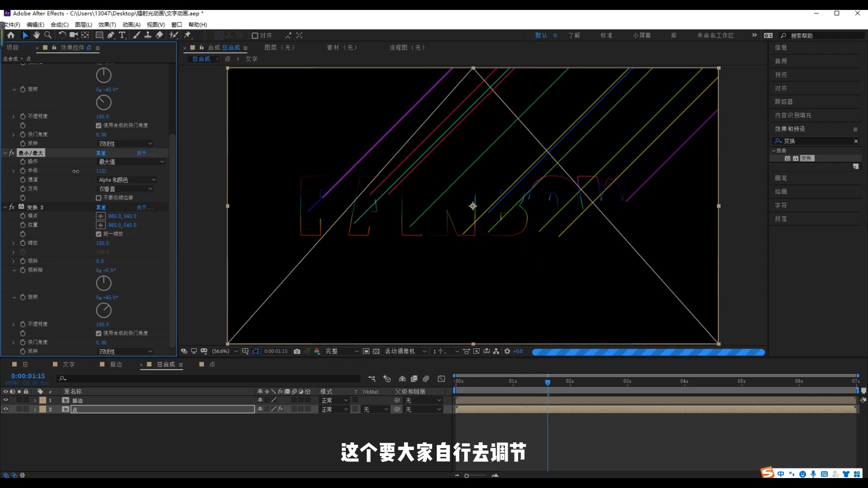
Task: Click the 1131 radius value field
Action: tap(100, 171)
